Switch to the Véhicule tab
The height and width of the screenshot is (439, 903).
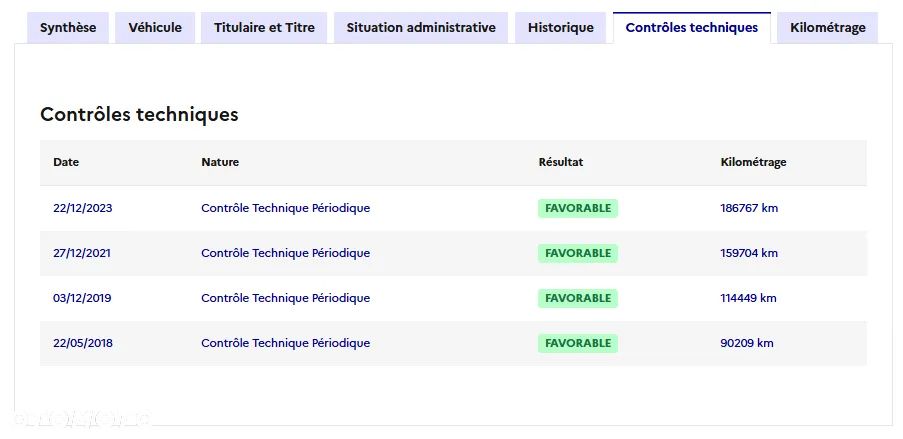155,28
